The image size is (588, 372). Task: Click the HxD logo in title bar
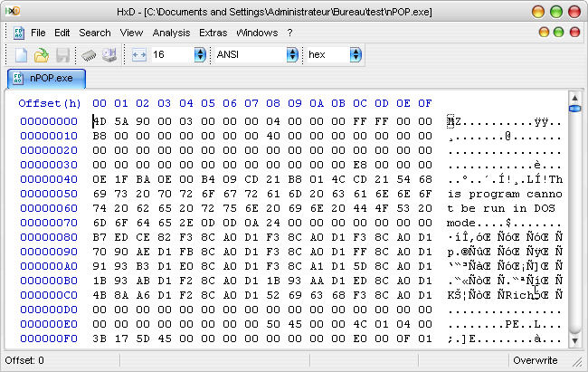pyautogui.click(x=13, y=11)
